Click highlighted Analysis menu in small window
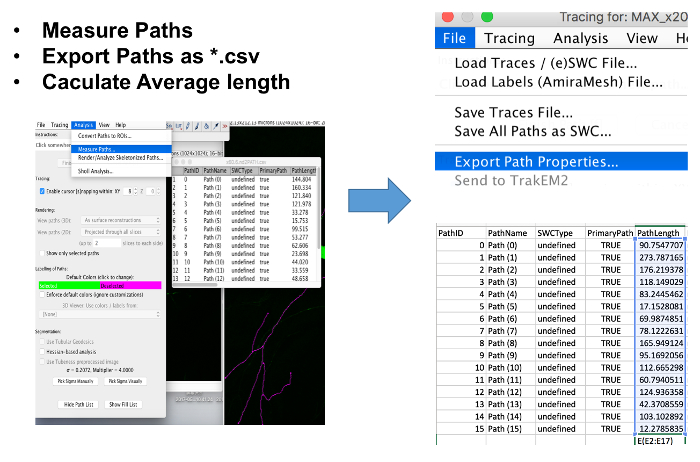This screenshot has width=700, height=462. (83, 125)
